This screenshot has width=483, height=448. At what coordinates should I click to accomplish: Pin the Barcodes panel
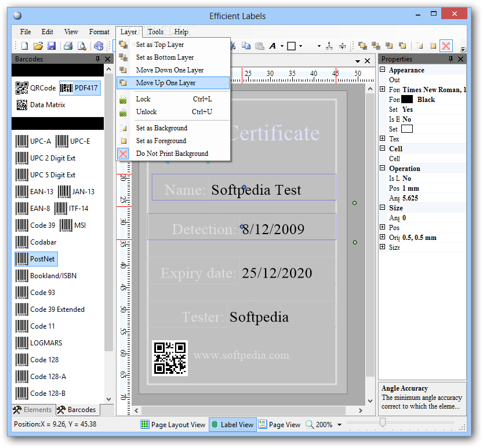click(97, 59)
